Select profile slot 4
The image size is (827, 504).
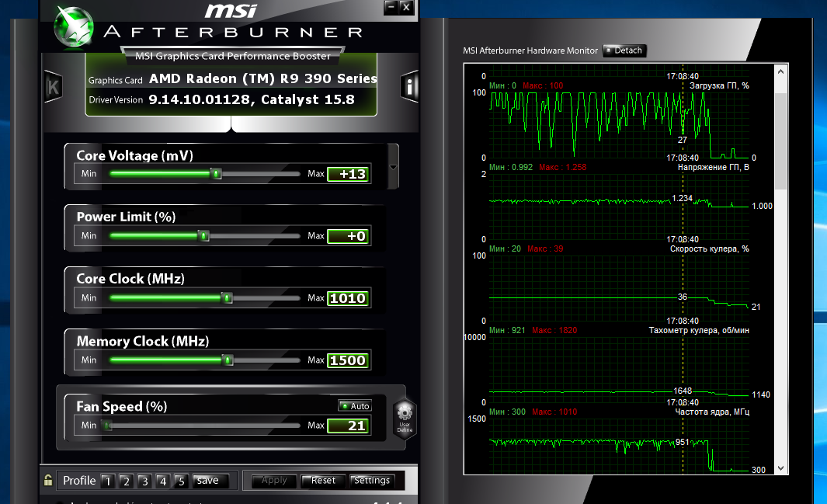point(163,481)
